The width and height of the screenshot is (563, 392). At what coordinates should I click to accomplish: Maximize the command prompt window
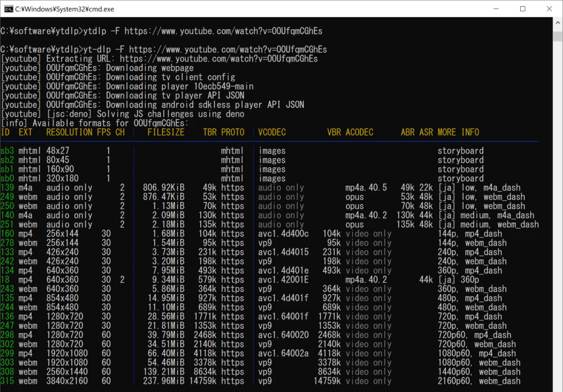(x=522, y=9)
